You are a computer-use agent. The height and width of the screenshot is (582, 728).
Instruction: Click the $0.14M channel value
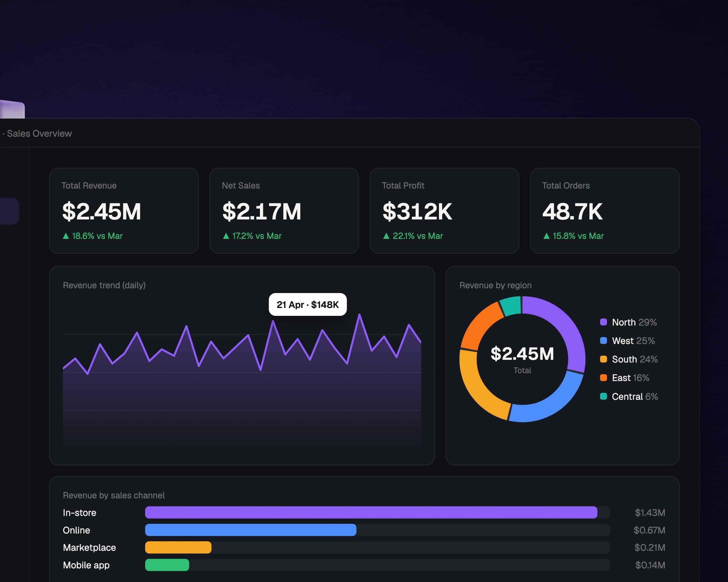click(650, 565)
